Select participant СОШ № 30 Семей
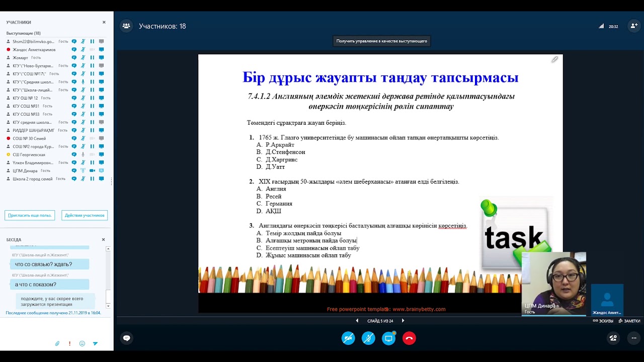The height and width of the screenshot is (362, 644). (x=29, y=138)
